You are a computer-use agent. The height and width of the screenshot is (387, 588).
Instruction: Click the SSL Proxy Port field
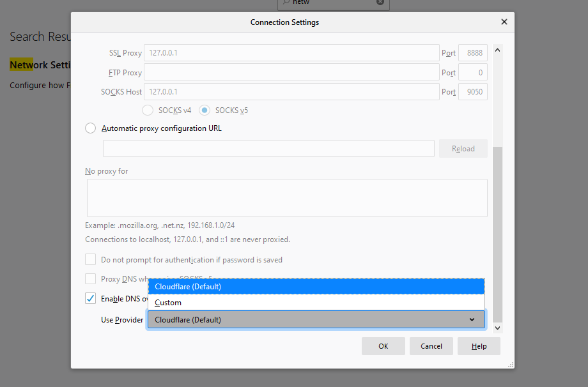(x=473, y=53)
